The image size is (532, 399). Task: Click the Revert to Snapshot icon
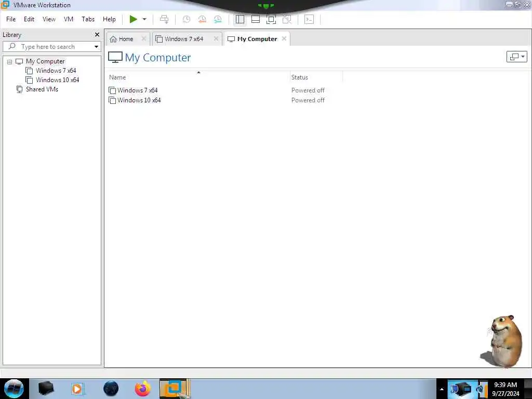[202, 19]
